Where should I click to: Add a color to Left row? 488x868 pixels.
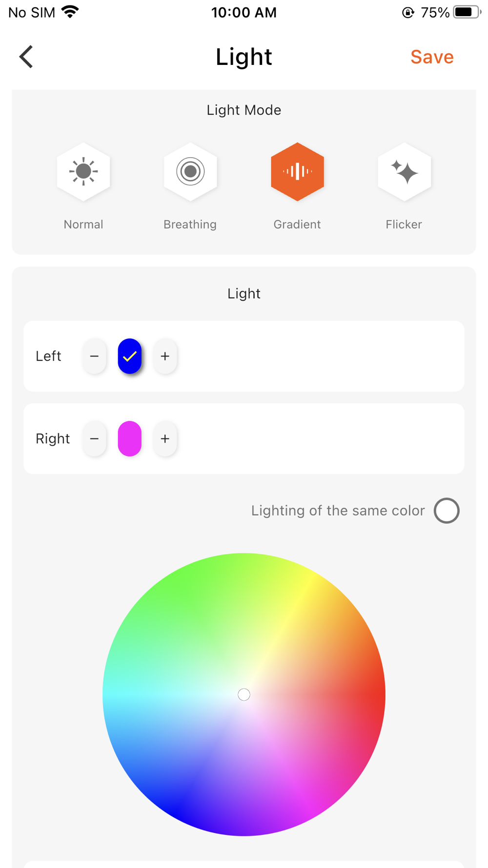pyautogui.click(x=165, y=356)
